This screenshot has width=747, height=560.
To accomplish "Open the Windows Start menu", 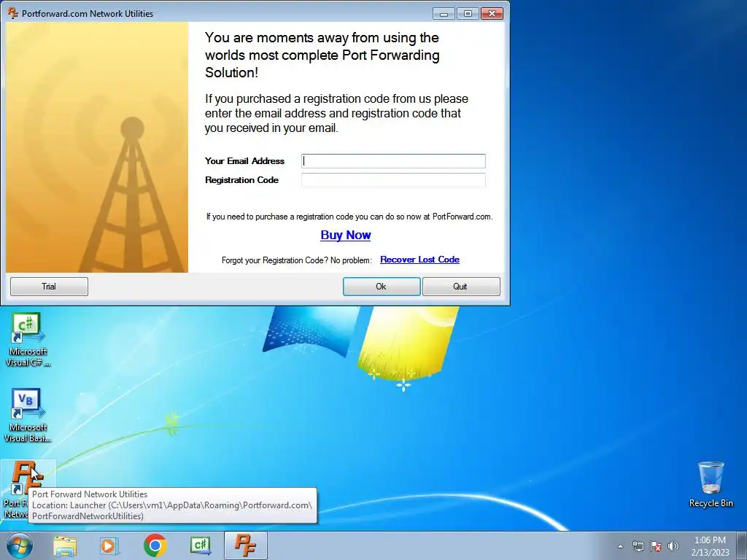I will (19, 545).
